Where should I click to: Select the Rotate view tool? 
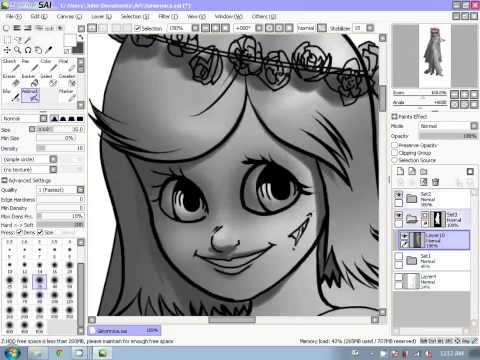tap(28, 50)
